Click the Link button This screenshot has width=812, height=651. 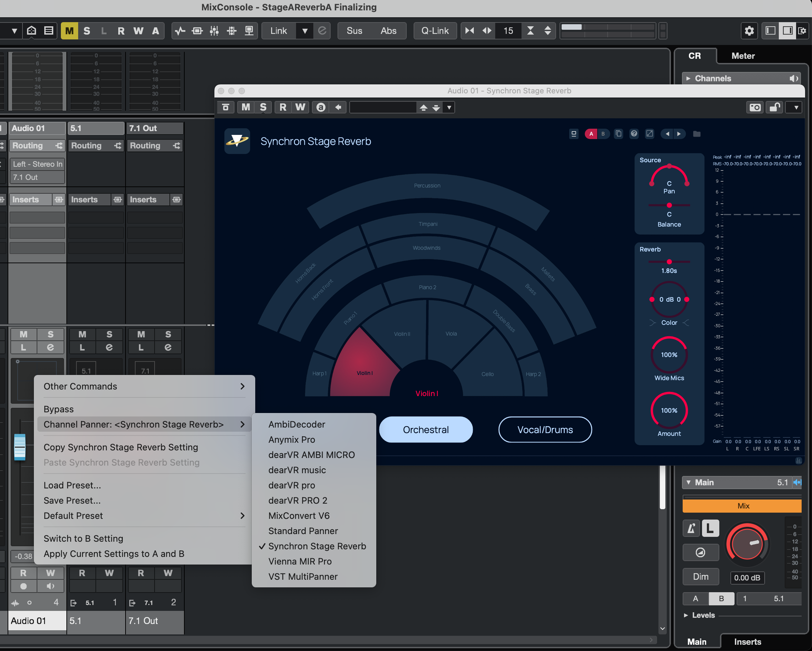click(x=279, y=31)
